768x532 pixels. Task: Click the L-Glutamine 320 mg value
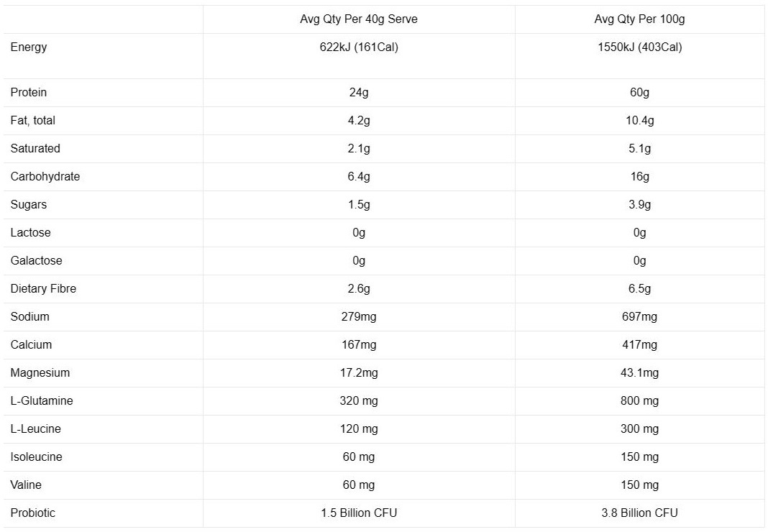359,400
